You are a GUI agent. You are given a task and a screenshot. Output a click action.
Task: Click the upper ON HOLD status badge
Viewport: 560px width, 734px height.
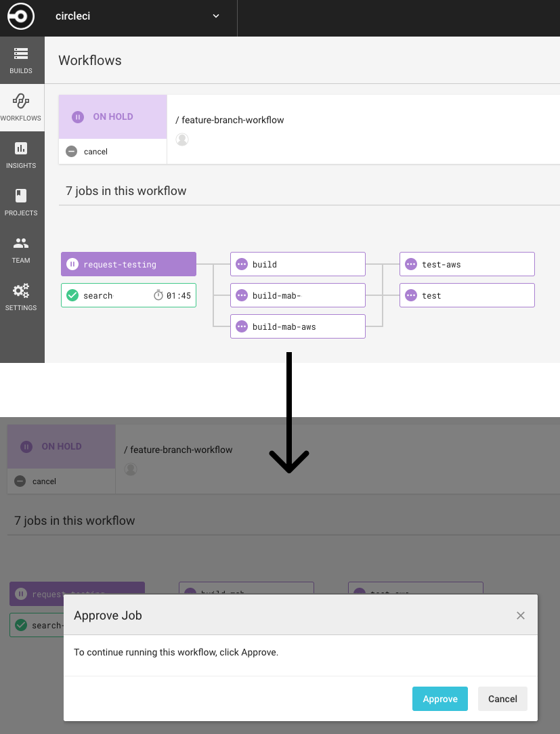point(112,116)
